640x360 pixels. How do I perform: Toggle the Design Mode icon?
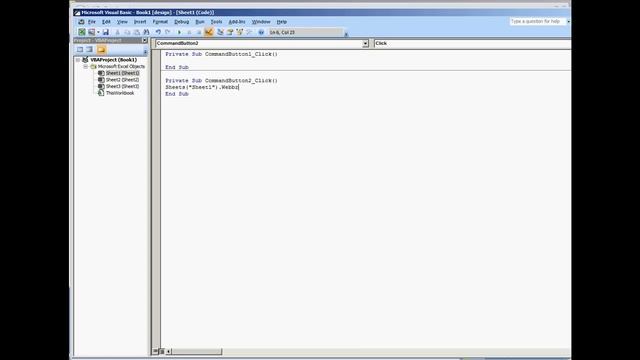[209, 32]
